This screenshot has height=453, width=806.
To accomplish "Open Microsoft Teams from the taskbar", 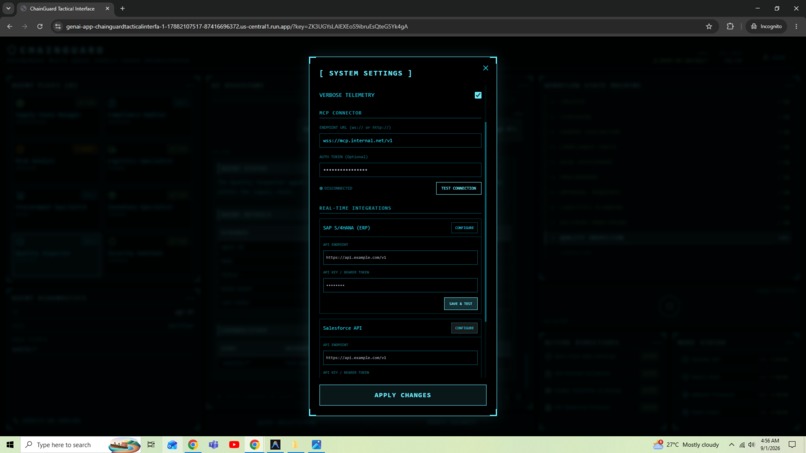I will 213,444.
